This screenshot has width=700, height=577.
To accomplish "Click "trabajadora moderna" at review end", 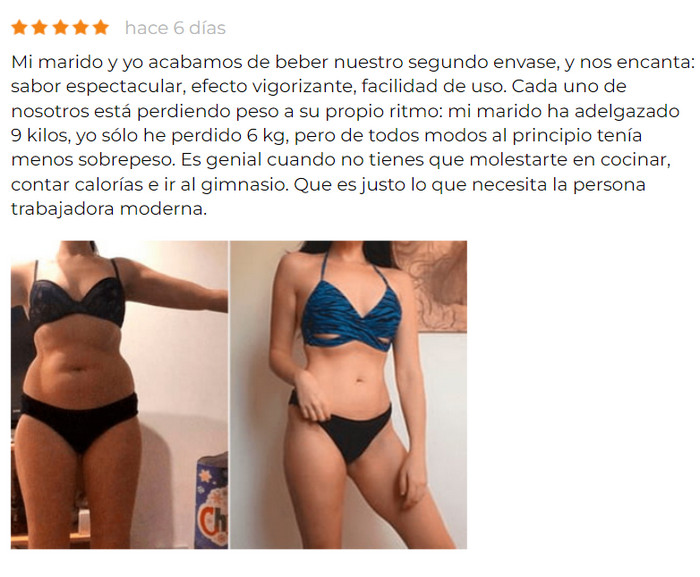I will tap(109, 209).
